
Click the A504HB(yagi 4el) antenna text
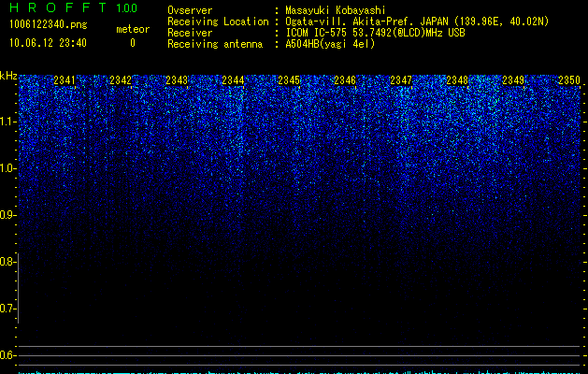pos(330,44)
